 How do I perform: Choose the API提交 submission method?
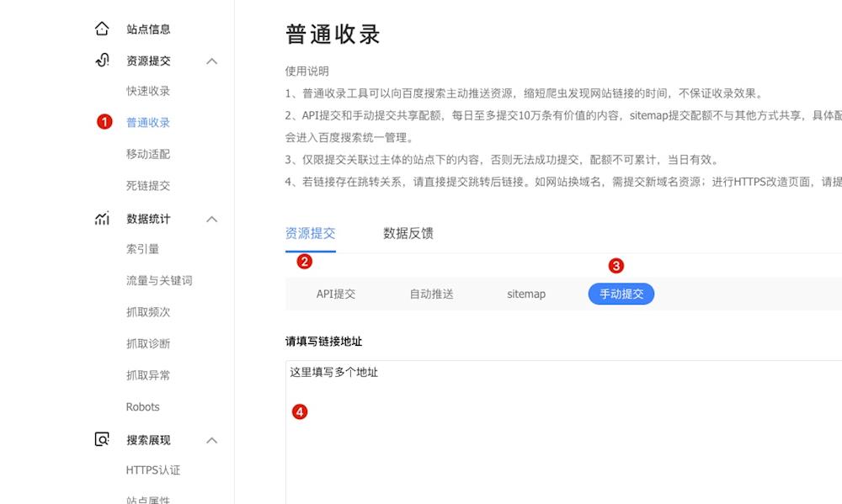[x=336, y=294]
